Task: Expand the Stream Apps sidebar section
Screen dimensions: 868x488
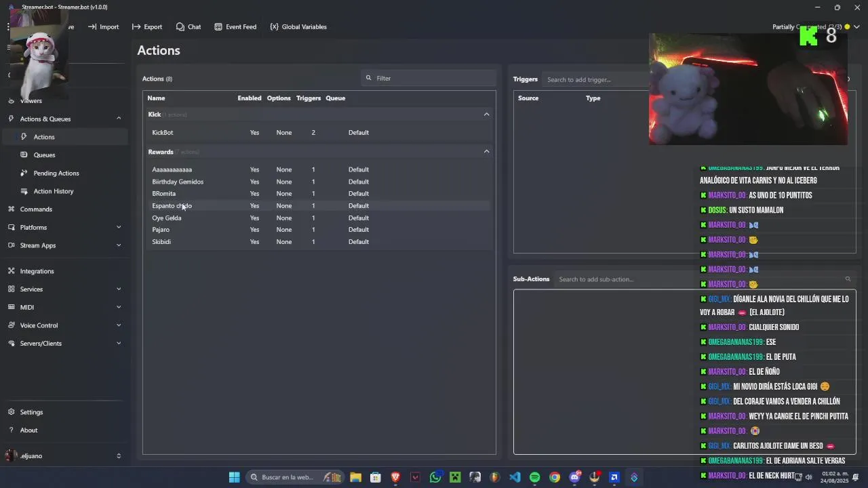Action: coord(119,245)
